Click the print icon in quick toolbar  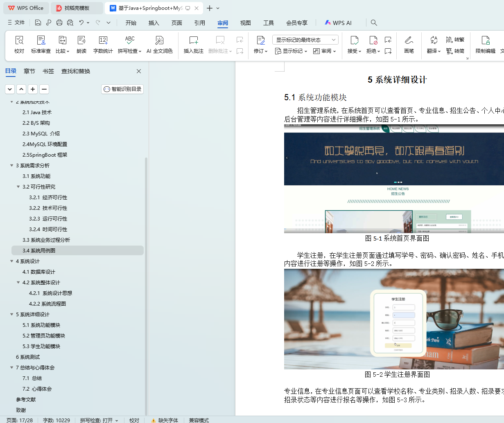[x=59, y=22]
